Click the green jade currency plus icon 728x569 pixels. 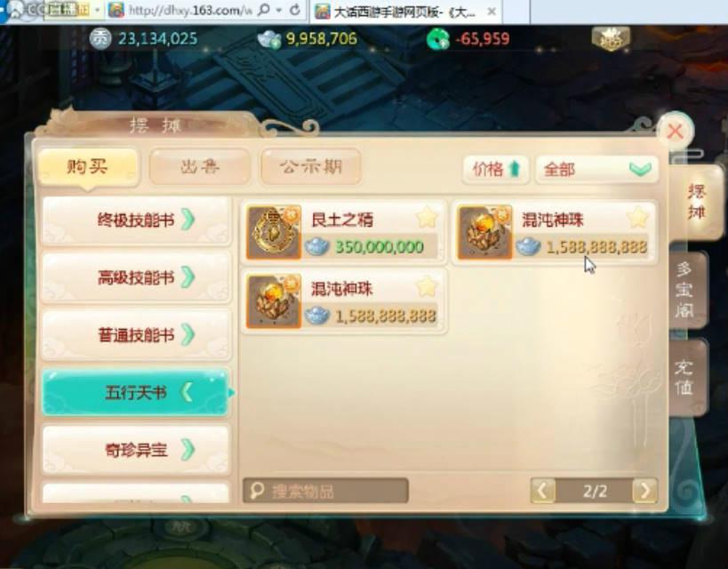tap(438, 39)
